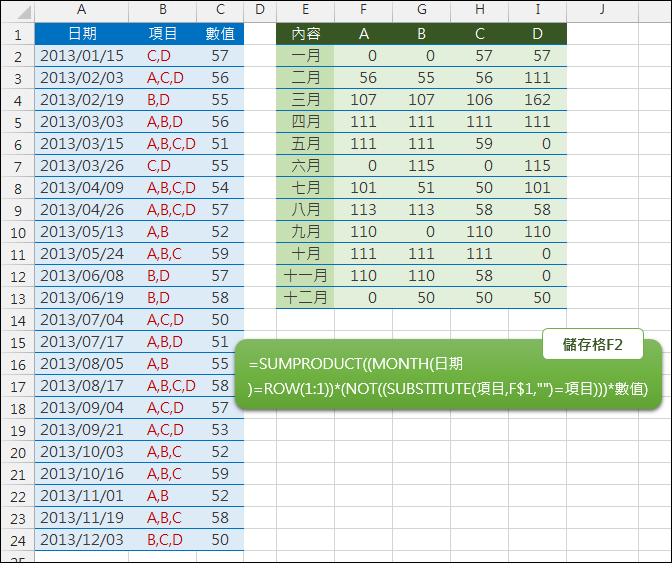Select row 14 header
672x563 pixels.
point(18,320)
